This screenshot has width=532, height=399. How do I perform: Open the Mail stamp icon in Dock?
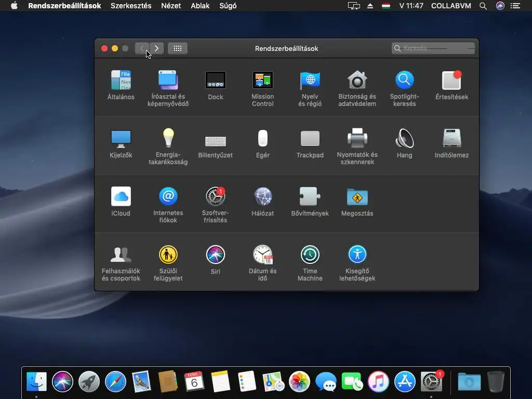coord(141,381)
